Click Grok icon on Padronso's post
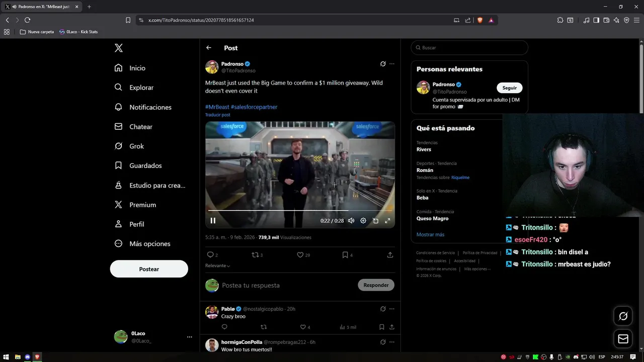 tap(383, 64)
